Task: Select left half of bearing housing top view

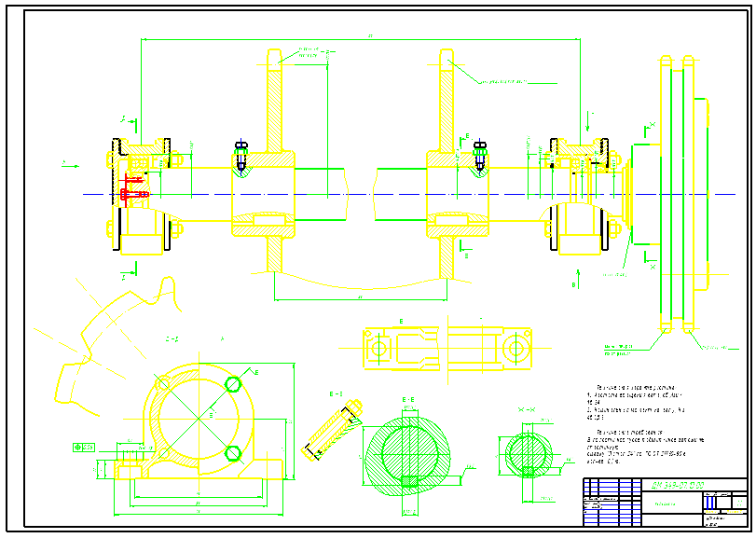Action: click(x=401, y=348)
